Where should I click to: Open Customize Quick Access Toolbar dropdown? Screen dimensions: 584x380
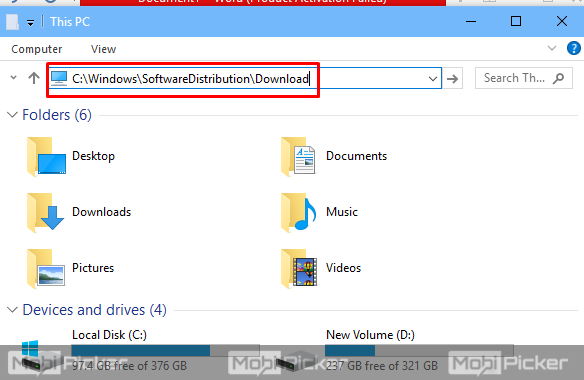pyautogui.click(x=31, y=23)
